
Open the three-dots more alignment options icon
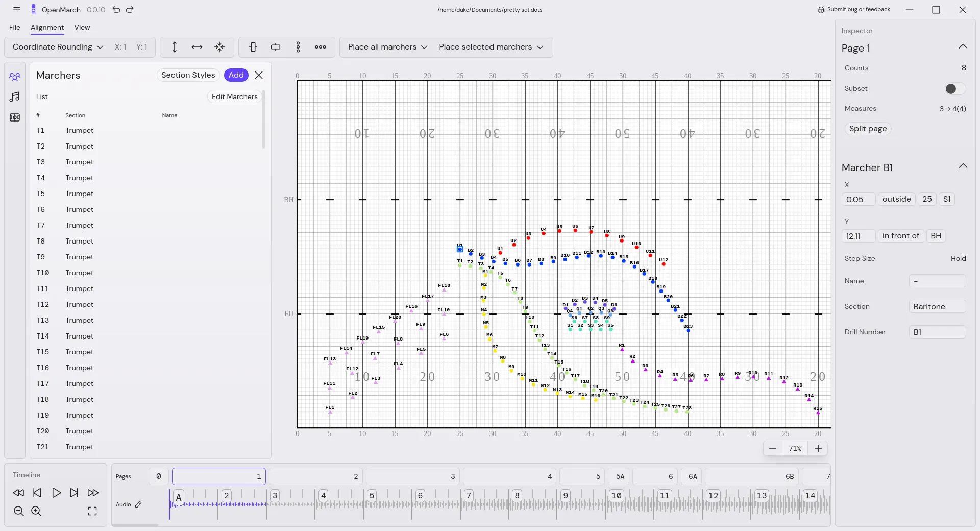(321, 47)
